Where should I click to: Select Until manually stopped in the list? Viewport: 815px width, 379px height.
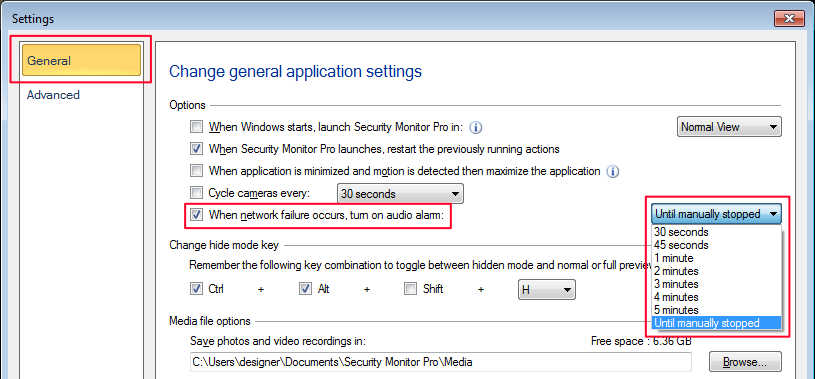click(x=716, y=323)
